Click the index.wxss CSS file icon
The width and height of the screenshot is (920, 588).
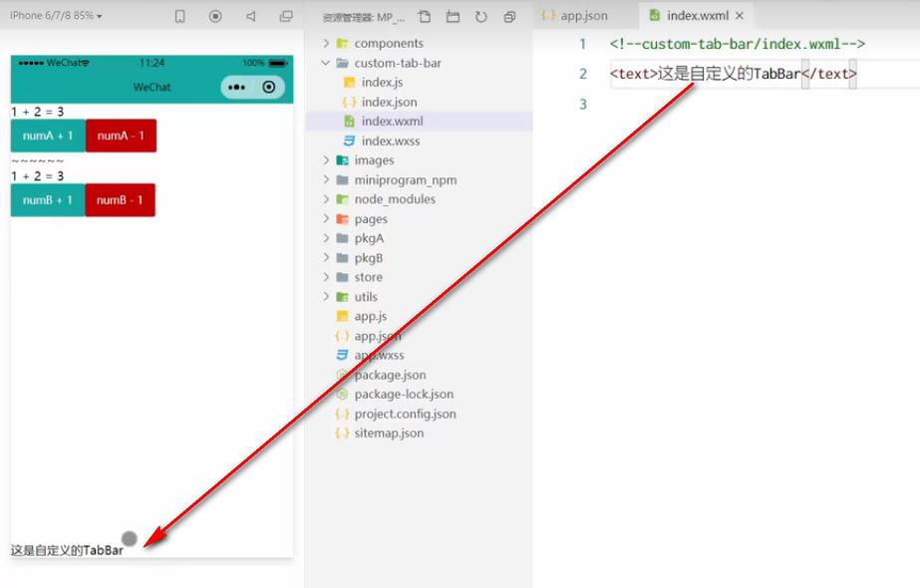point(349,141)
